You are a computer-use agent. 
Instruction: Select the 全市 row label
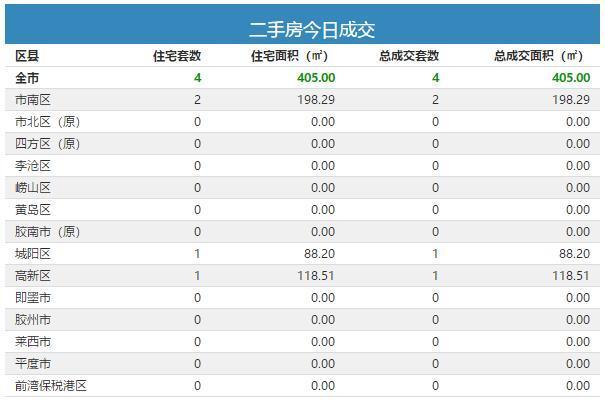[x=27, y=78]
